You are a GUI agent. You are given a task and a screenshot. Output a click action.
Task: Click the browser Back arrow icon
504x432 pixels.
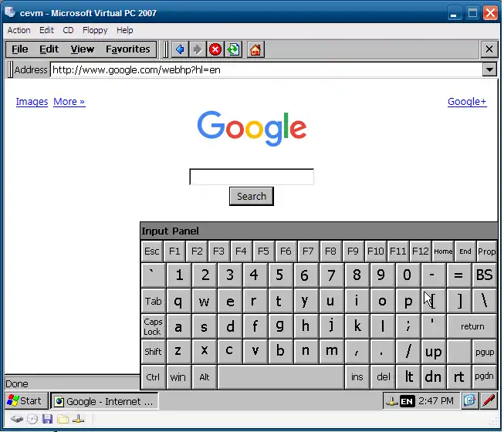(x=180, y=49)
